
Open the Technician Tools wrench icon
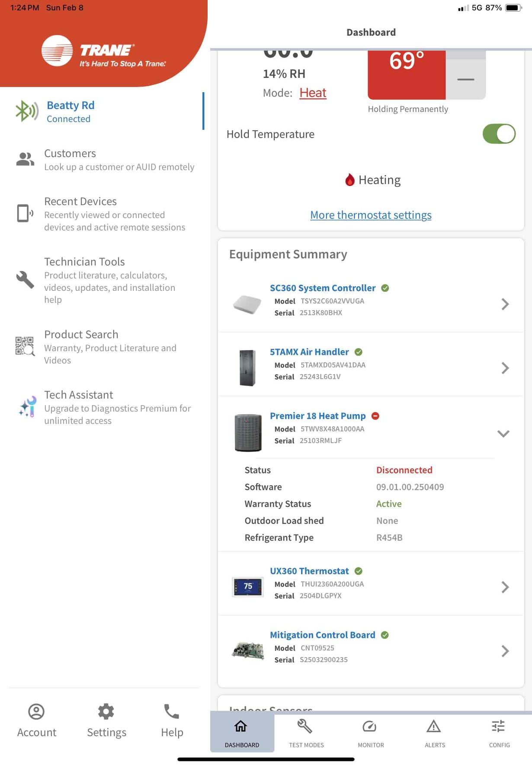click(25, 280)
